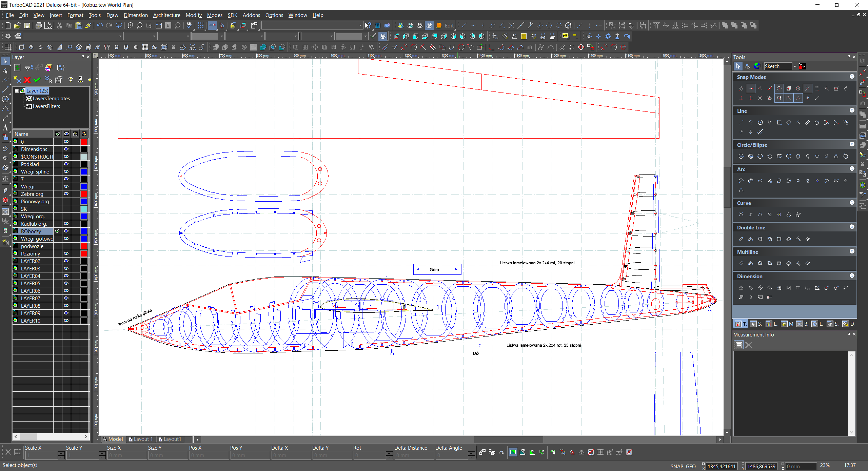This screenshot has height=471, width=868.
Task: Toggle visibility of the Wregi spline layer
Action: pos(66,171)
